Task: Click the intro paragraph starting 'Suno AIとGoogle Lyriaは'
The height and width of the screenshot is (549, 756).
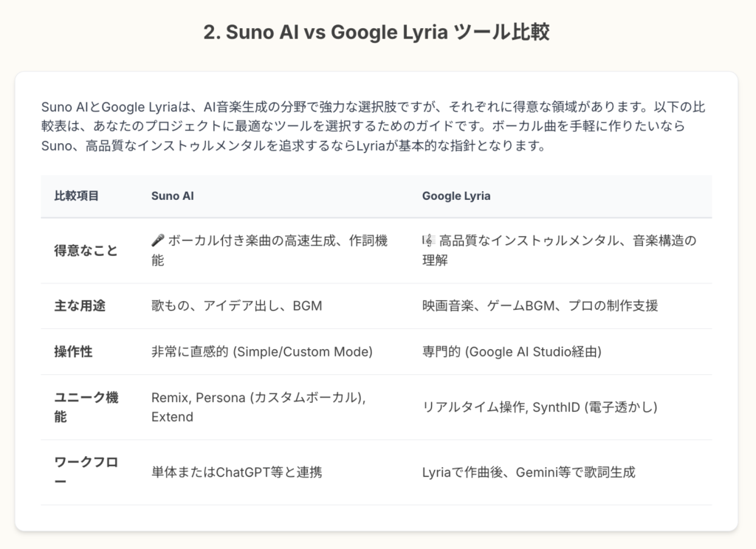Action: point(374,125)
